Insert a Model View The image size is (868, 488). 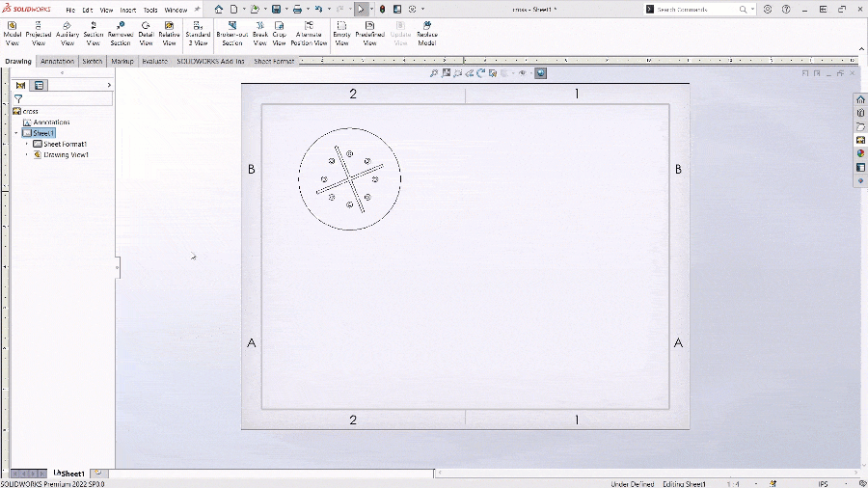coord(13,34)
